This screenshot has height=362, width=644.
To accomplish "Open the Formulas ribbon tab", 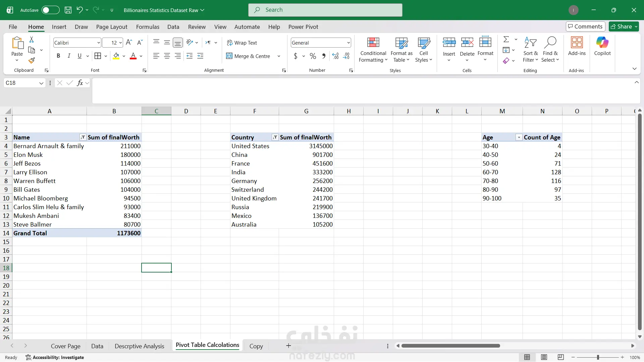I will (148, 27).
